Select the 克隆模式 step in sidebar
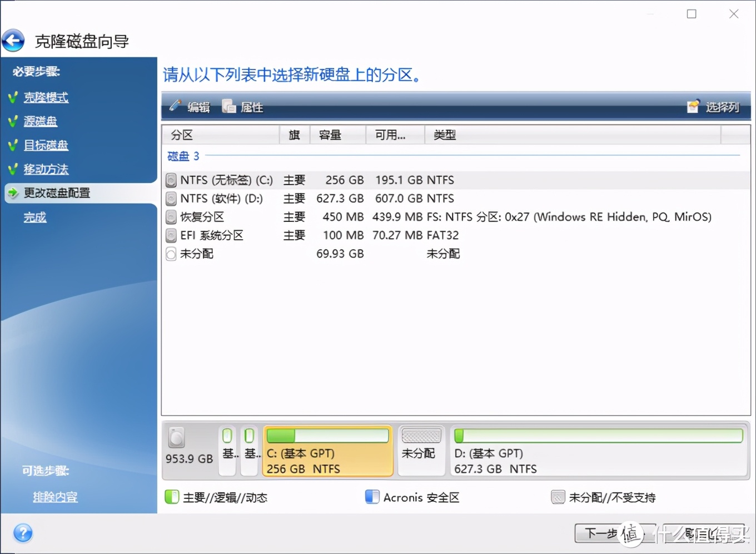The height and width of the screenshot is (554, 756). tap(46, 97)
